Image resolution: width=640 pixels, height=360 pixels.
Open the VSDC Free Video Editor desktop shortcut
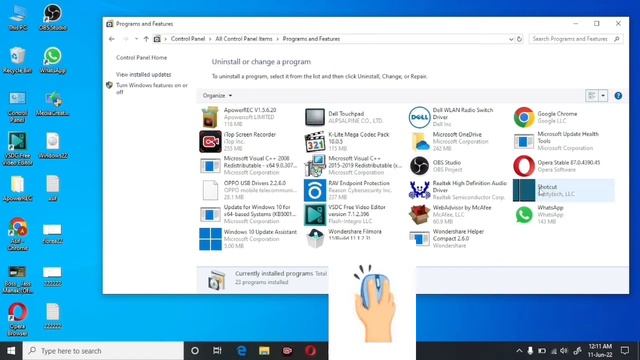(18, 149)
